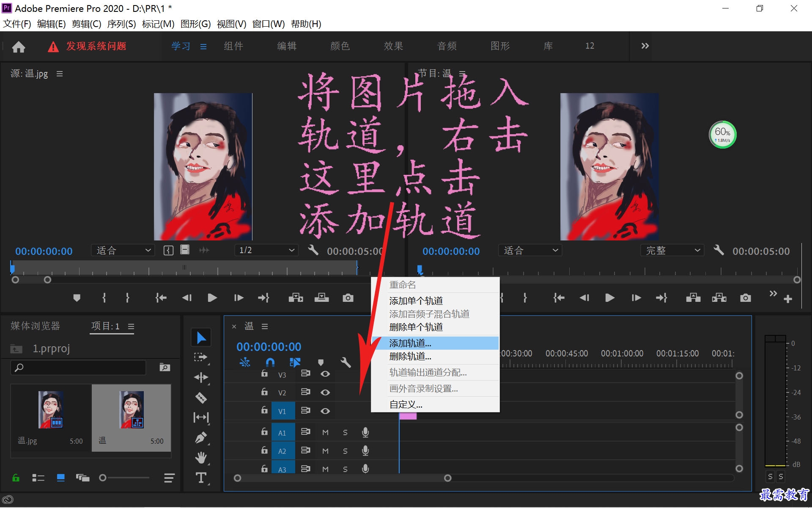Open the 序列(S) menu
The width and height of the screenshot is (812, 508).
[121, 24]
